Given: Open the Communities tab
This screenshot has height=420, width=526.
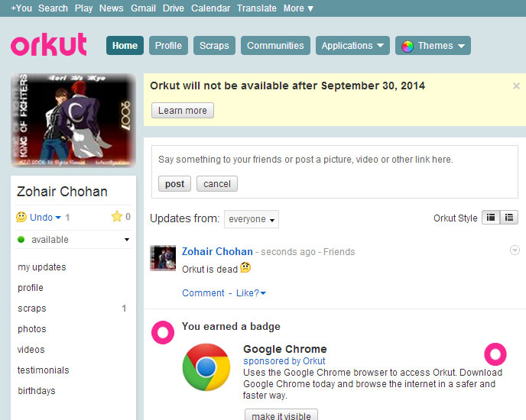Looking at the screenshot, I should [275, 46].
